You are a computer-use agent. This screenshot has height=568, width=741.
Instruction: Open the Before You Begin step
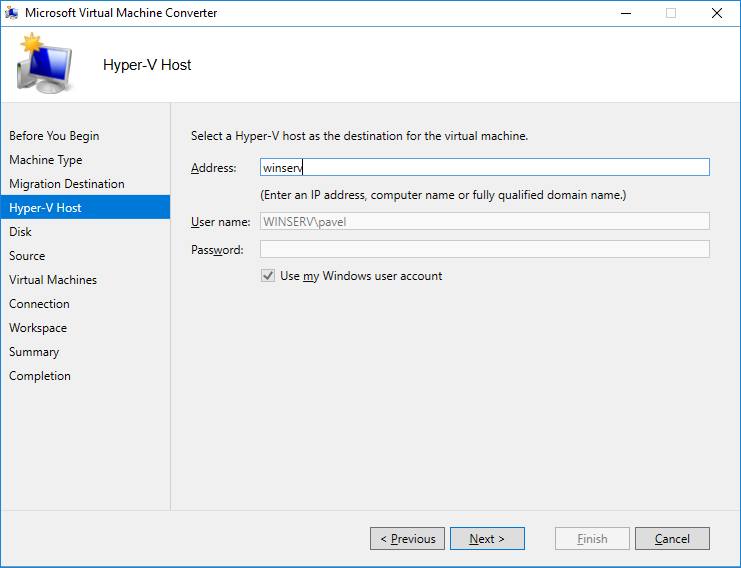(x=54, y=136)
